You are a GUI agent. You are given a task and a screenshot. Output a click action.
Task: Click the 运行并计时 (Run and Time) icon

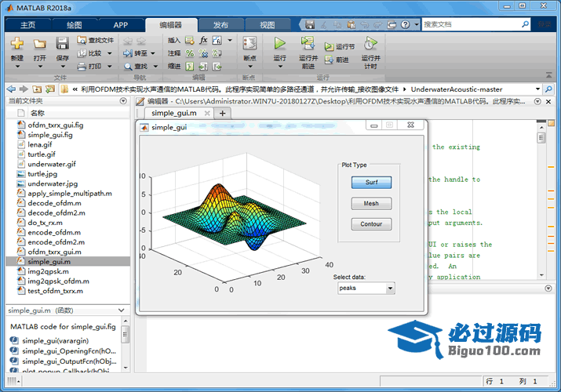[x=370, y=43]
